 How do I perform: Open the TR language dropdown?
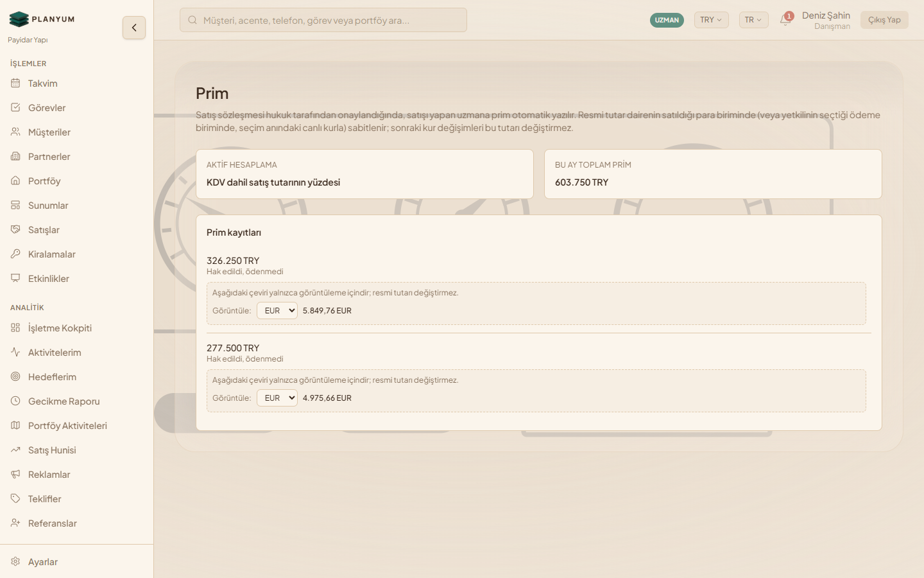tap(753, 20)
